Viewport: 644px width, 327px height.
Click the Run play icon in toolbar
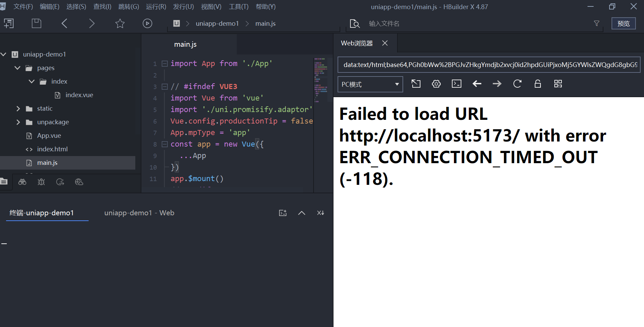[x=147, y=23]
